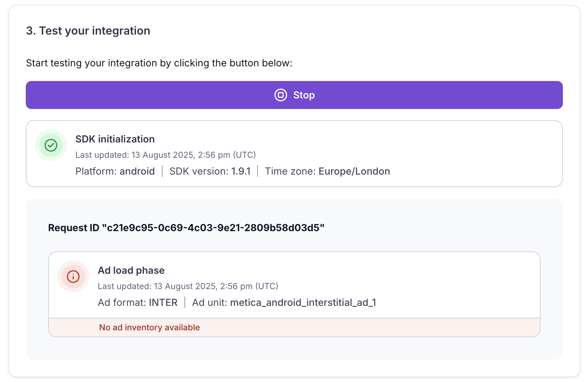This screenshot has height=382, width=588.
Task: Click the SDK initialization title
Action: (x=115, y=139)
